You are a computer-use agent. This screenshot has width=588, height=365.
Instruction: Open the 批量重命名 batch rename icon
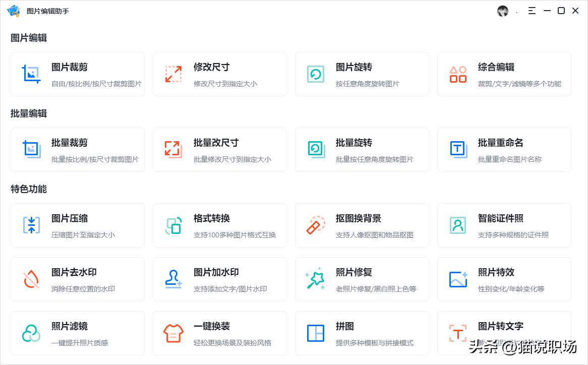tap(457, 149)
